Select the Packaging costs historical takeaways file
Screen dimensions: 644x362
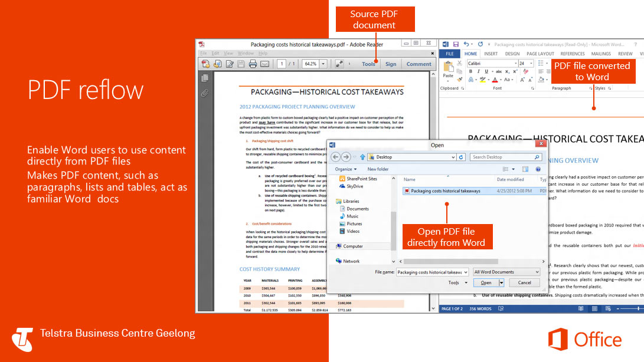coord(473,191)
